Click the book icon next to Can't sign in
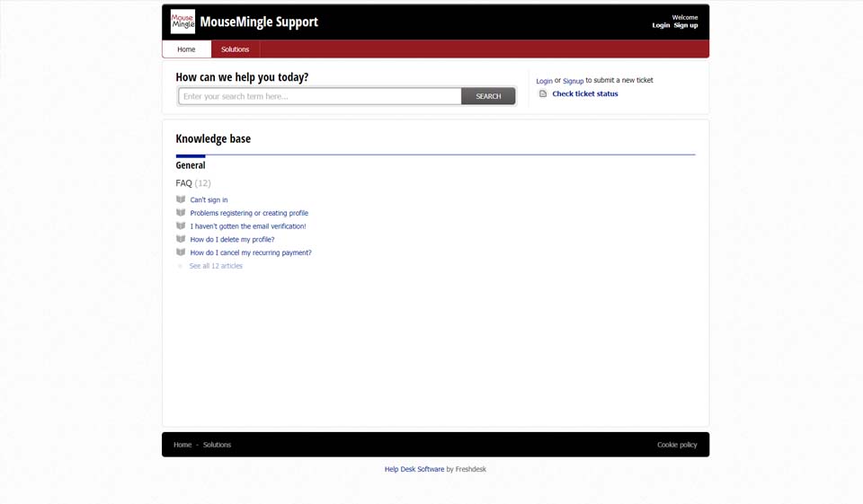 [x=181, y=199]
